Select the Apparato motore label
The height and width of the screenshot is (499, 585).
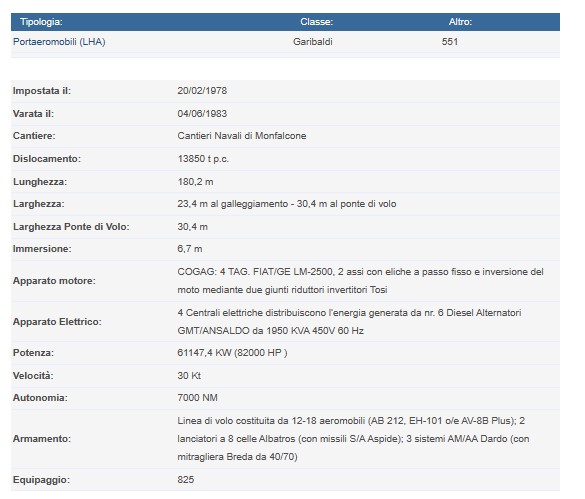54,281
